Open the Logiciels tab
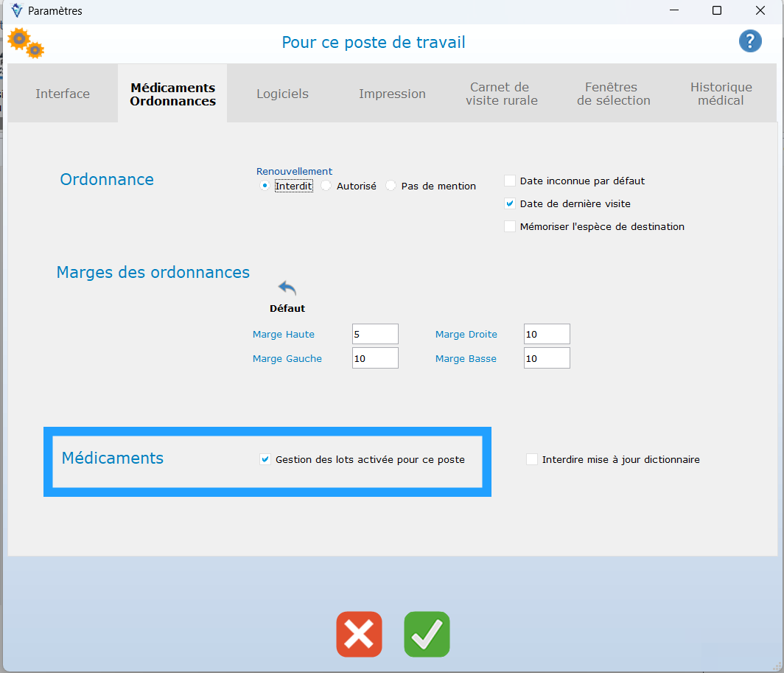Screen dimensions: 784x673 pyautogui.click(x=282, y=94)
